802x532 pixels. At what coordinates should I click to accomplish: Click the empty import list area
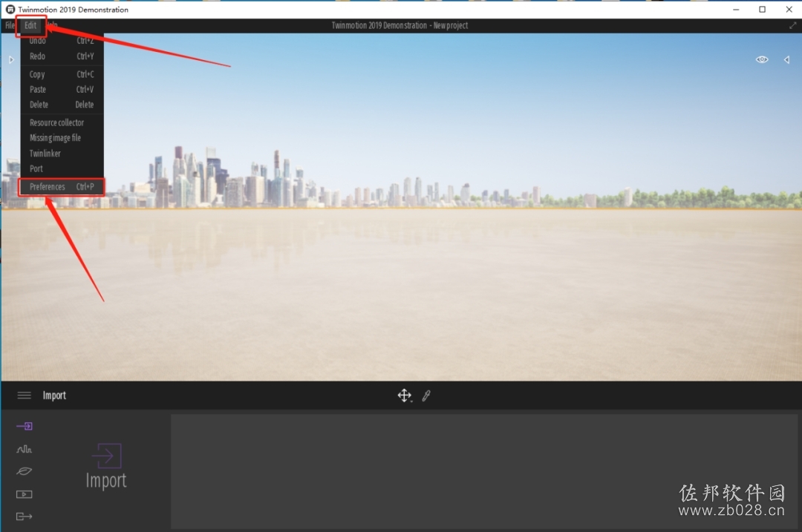486,471
